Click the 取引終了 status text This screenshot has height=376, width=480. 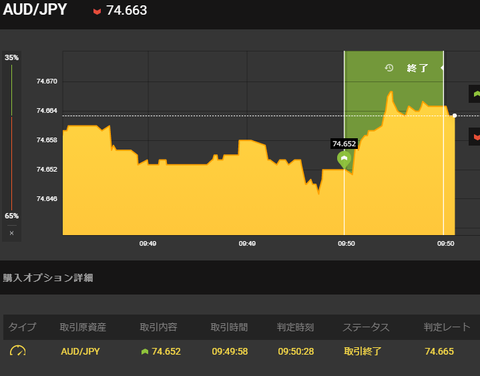(363, 351)
